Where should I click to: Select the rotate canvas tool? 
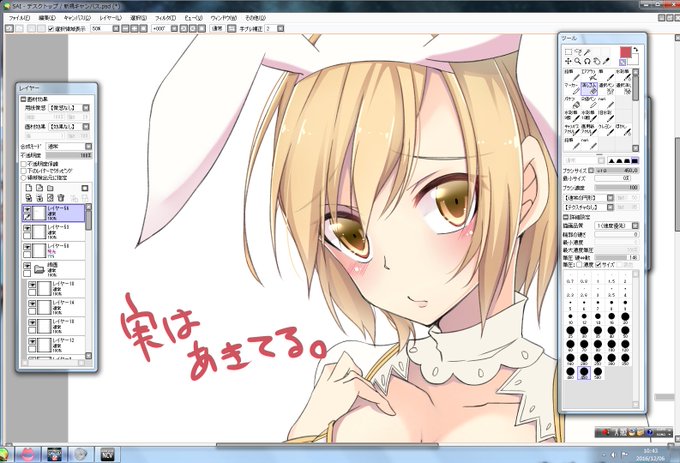587,62
